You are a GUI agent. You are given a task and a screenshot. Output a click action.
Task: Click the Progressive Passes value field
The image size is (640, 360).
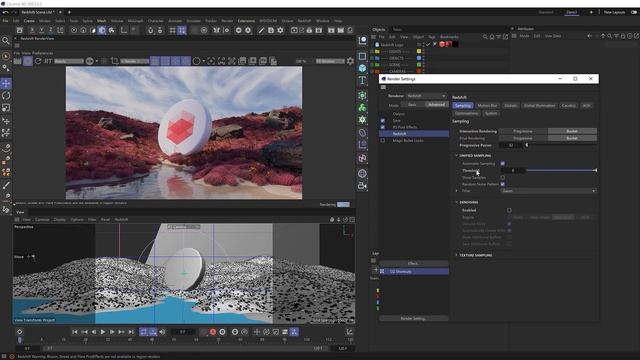pos(511,145)
